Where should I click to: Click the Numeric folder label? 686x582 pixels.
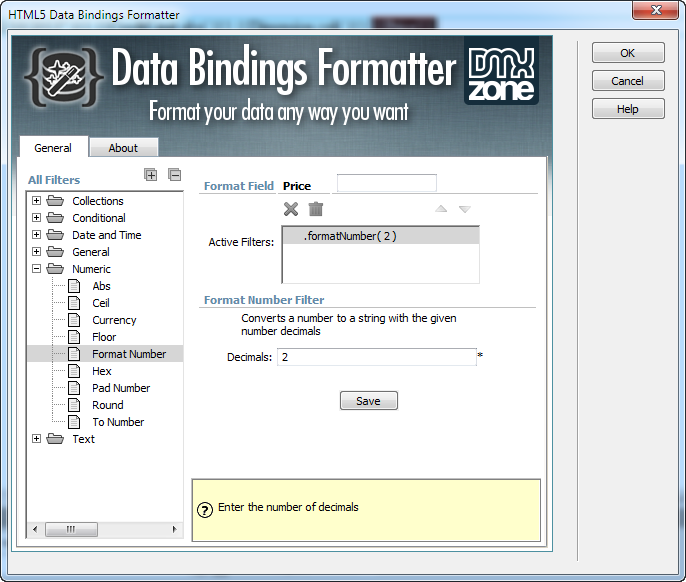91,269
